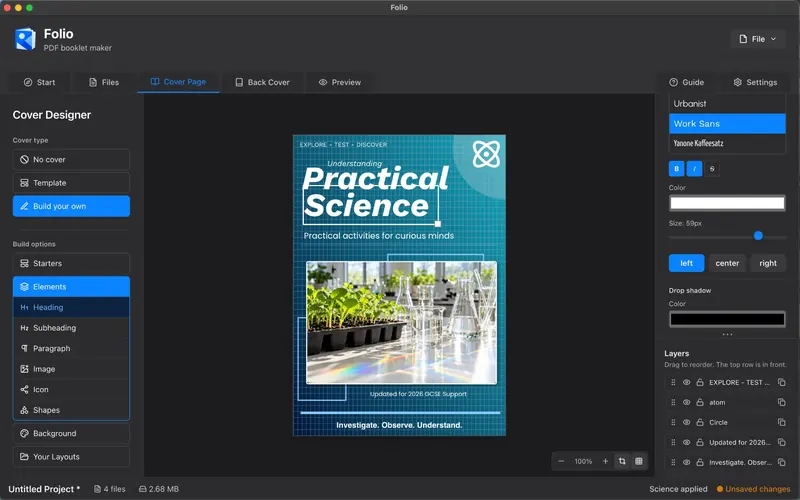Expand Your Layouts section

pyautogui.click(x=71, y=457)
